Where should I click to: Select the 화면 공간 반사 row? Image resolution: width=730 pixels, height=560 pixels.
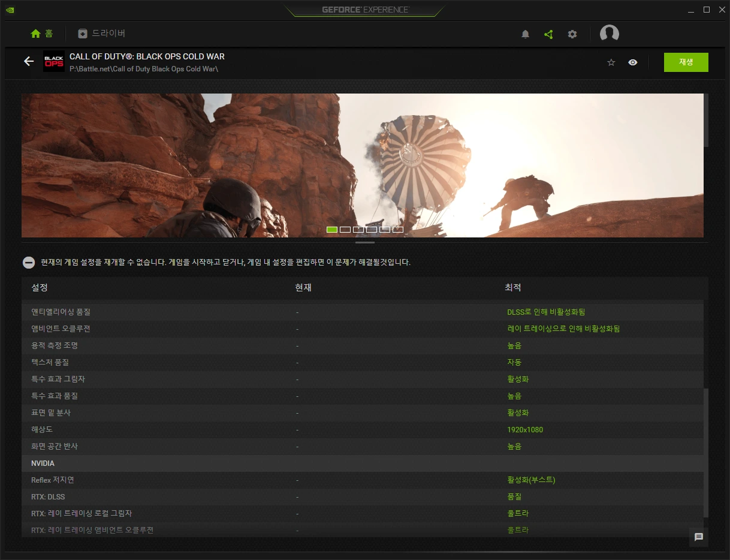[x=363, y=447]
